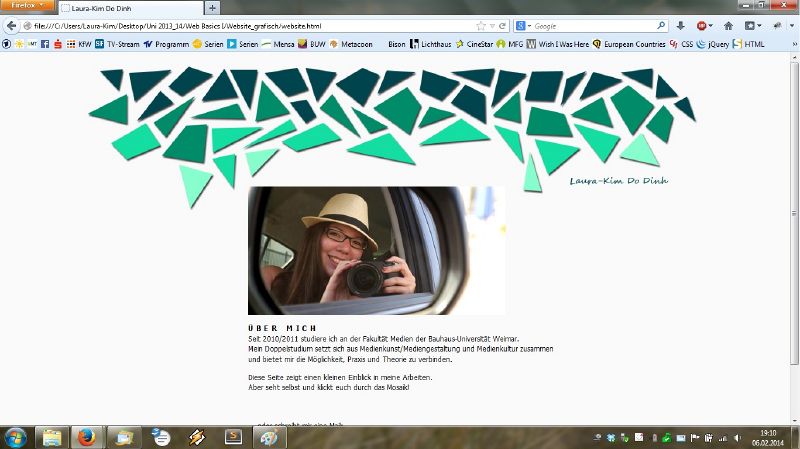Expand the URL history dropdown arrow
Viewport: 800px width, 449px height.
coord(492,26)
